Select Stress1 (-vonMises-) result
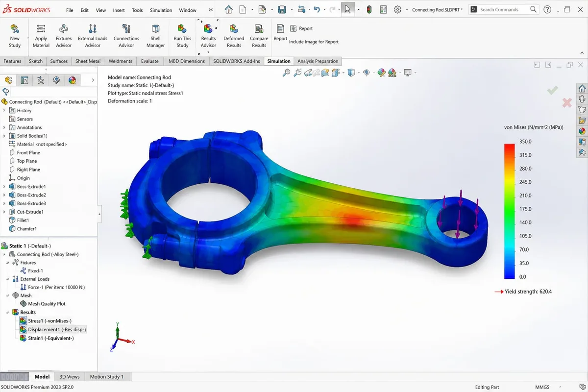The height and width of the screenshot is (392, 588). (49, 321)
